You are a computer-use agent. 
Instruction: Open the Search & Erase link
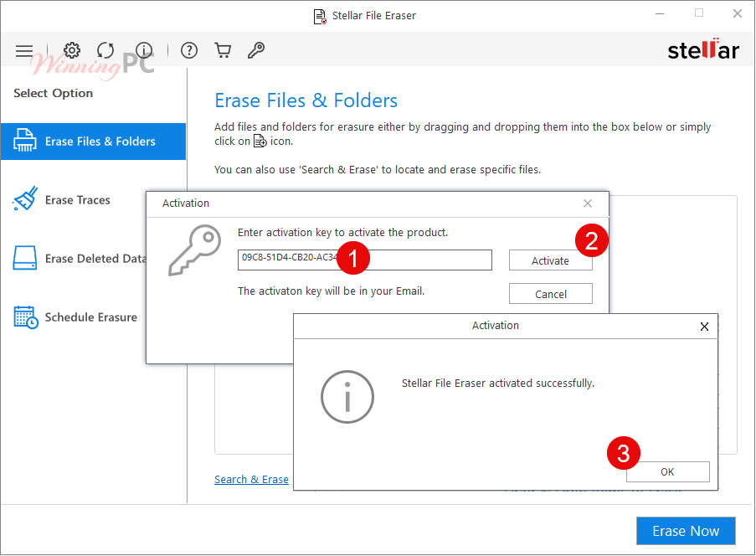click(x=252, y=479)
